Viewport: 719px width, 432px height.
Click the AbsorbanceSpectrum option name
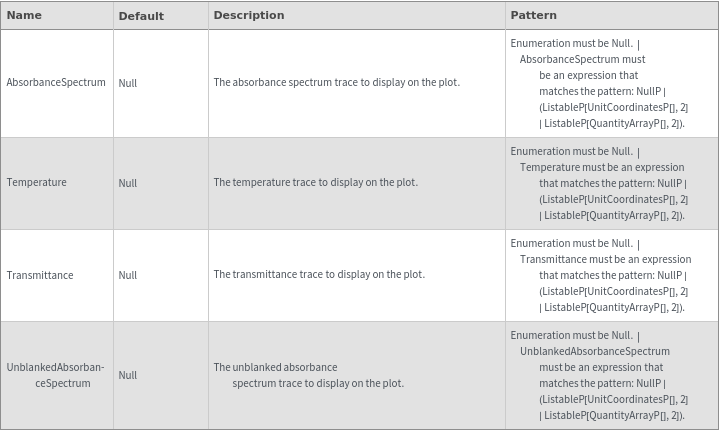(x=56, y=82)
